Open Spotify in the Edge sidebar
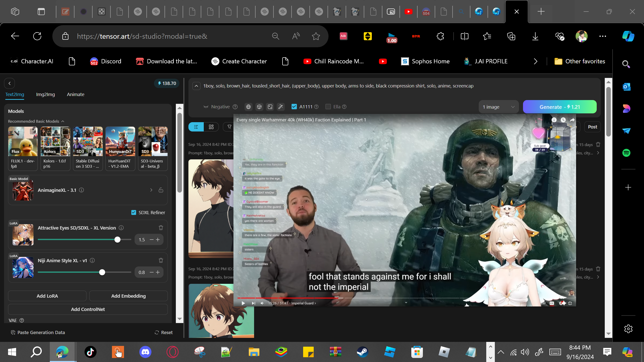This screenshot has height=362, width=644. (626, 153)
